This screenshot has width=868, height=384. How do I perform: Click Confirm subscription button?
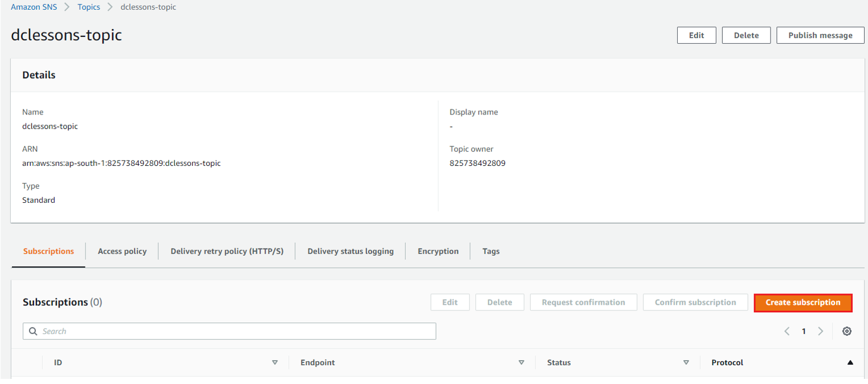695,303
